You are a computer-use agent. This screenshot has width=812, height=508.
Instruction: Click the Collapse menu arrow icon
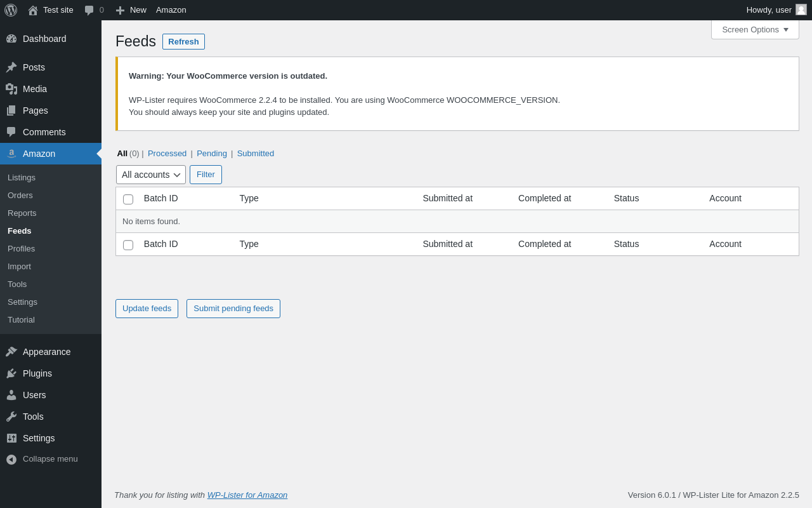(11, 459)
